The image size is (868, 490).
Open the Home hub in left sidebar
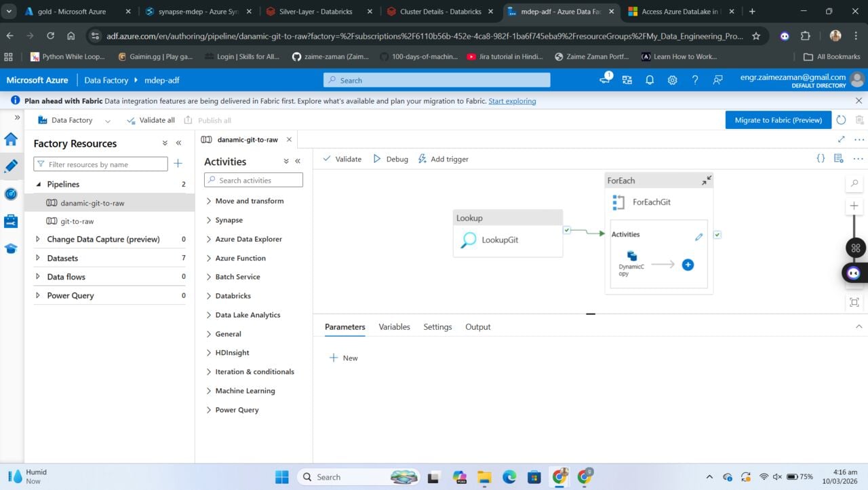pos(11,139)
